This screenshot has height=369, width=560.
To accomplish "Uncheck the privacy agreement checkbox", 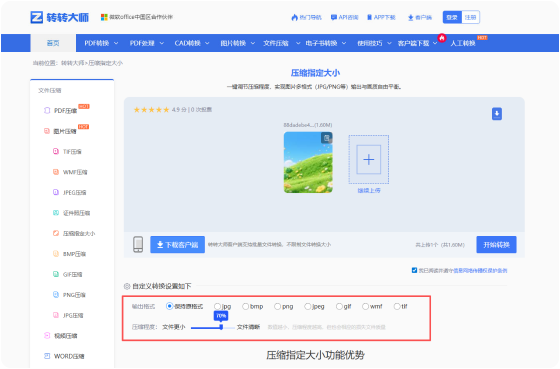I will (414, 270).
